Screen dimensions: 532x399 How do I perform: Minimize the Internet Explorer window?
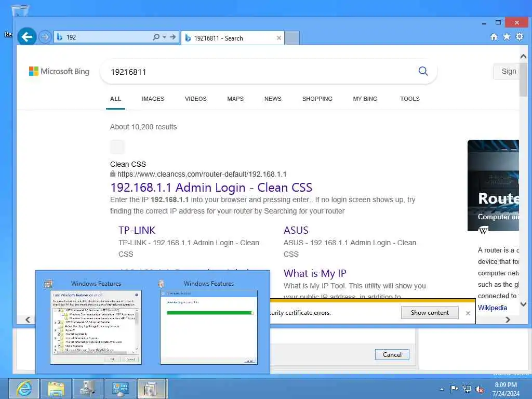coord(484,23)
